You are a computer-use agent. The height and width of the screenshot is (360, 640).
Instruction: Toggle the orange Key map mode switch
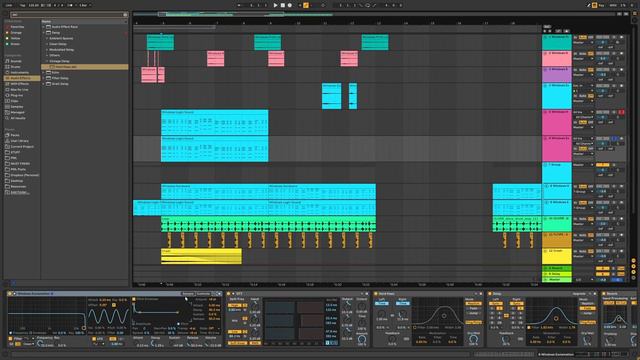coord(601,5)
